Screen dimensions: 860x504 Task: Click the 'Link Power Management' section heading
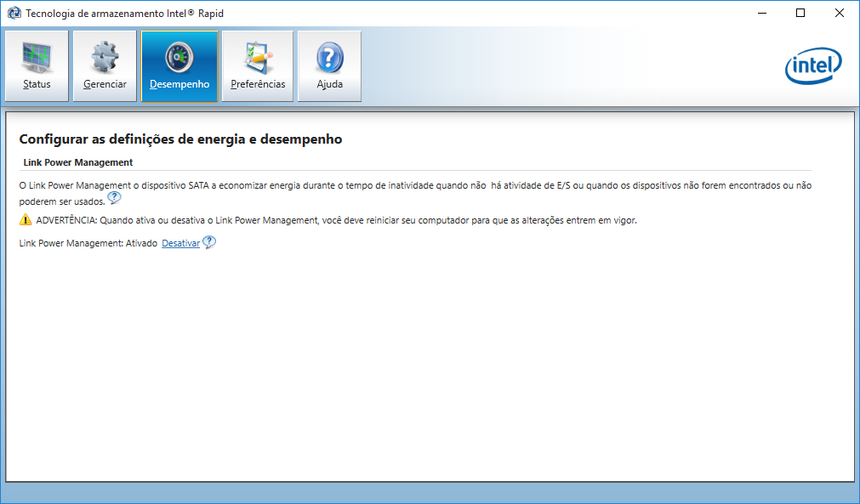[x=78, y=162]
